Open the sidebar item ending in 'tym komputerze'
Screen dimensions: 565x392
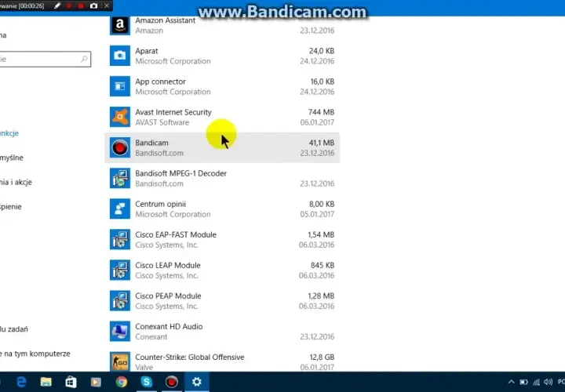pyautogui.click(x=35, y=354)
